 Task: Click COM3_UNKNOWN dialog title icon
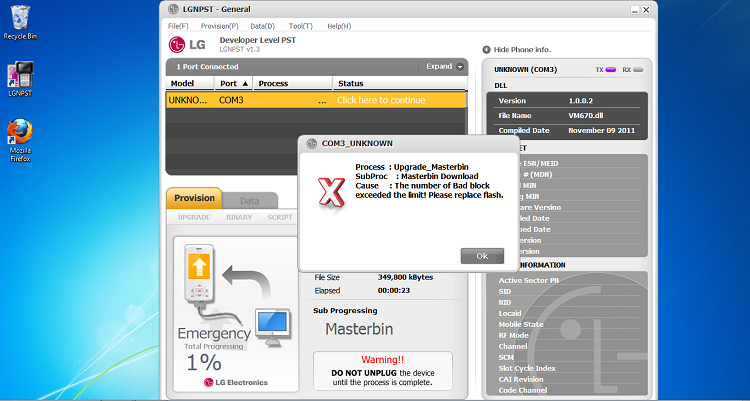[312, 144]
